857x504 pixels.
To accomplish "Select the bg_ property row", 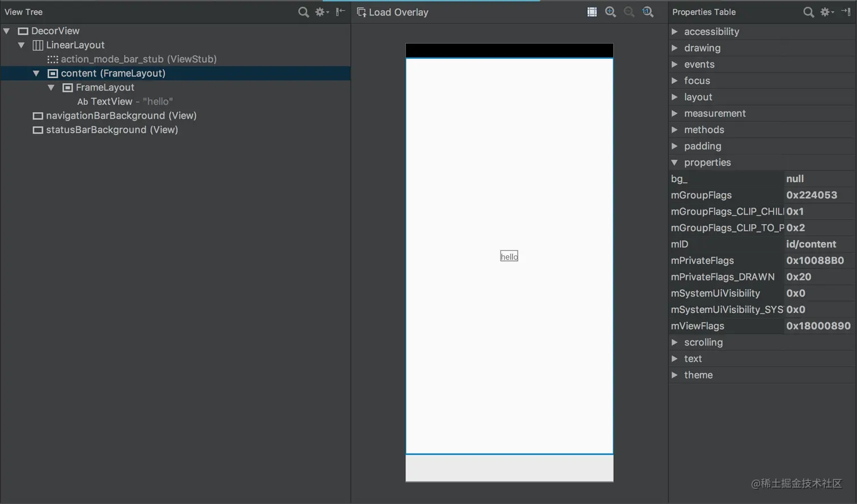I will tap(762, 179).
